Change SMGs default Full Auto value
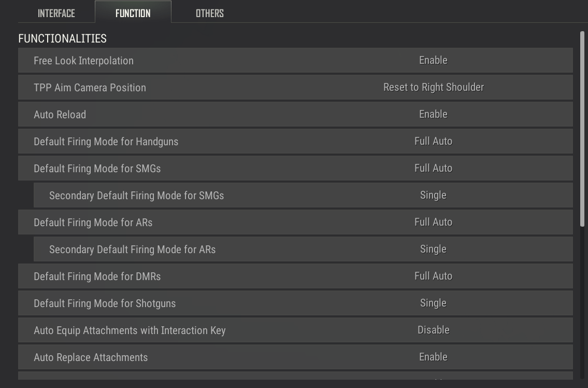This screenshot has height=388, width=588. pyautogui.click(x=433, y=168)
